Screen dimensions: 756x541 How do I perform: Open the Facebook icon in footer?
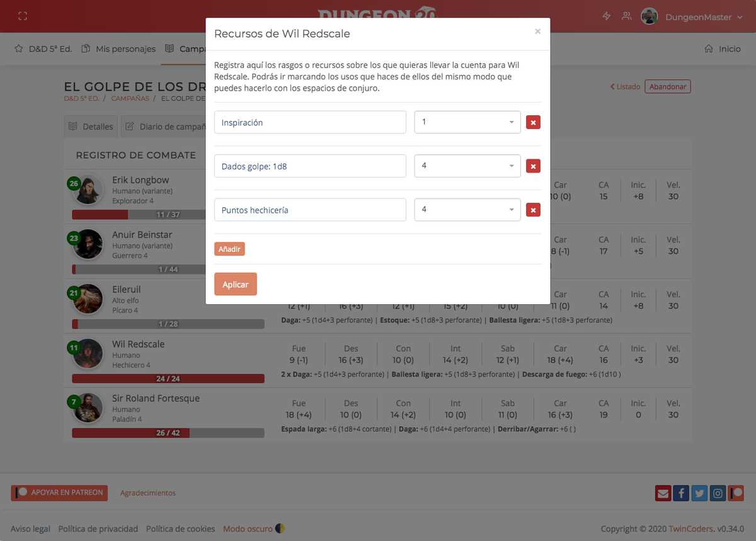(681, 493)
